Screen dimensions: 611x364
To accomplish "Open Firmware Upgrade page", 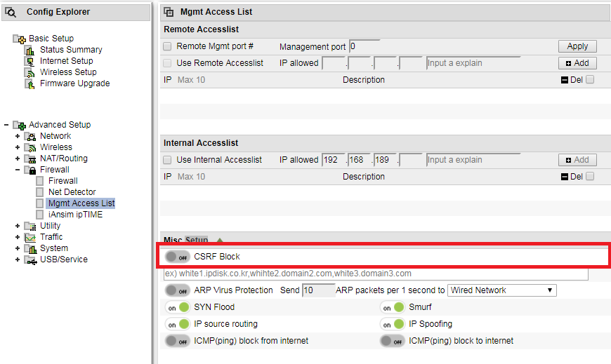I will pos(75,83).
